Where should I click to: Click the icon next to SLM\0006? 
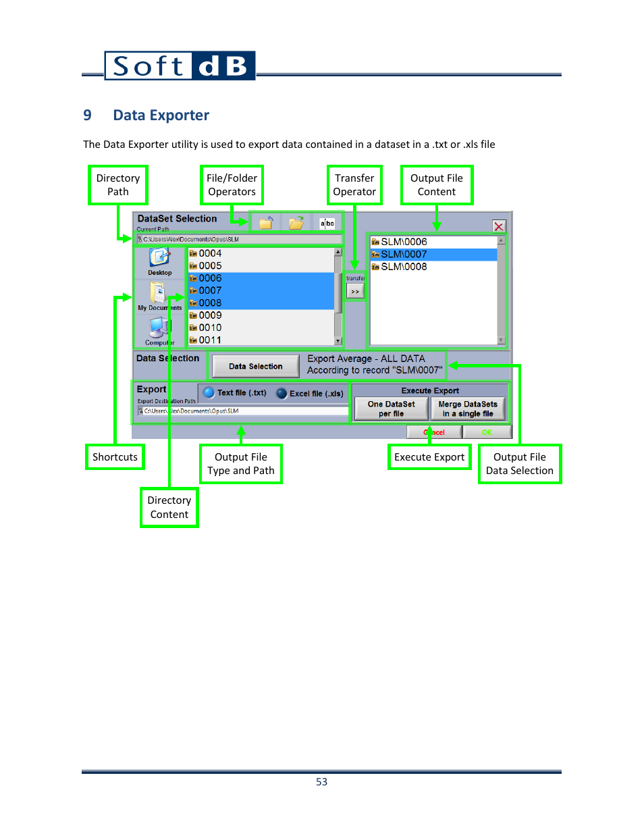pyautogui.click(x=375, y=242)
